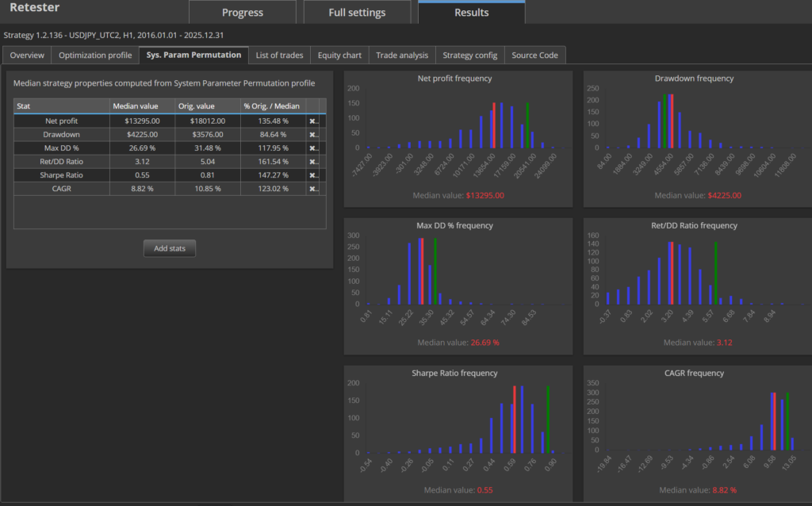Show the Source Code tab
The height and width of the screenshot is (506, 812).
pos(535,55)
